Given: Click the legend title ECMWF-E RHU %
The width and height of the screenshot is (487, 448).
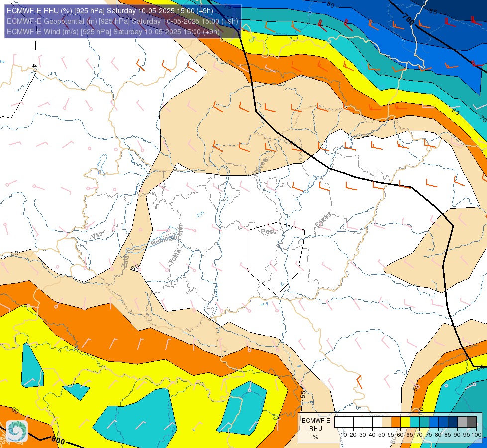Looking at the screenshot, I should click(x=316, y=429).
